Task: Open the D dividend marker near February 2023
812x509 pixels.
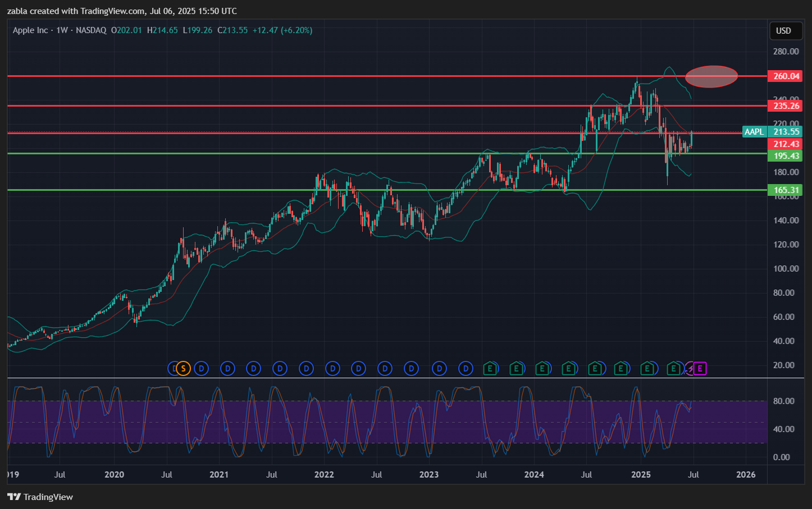Action: point(440,369)
